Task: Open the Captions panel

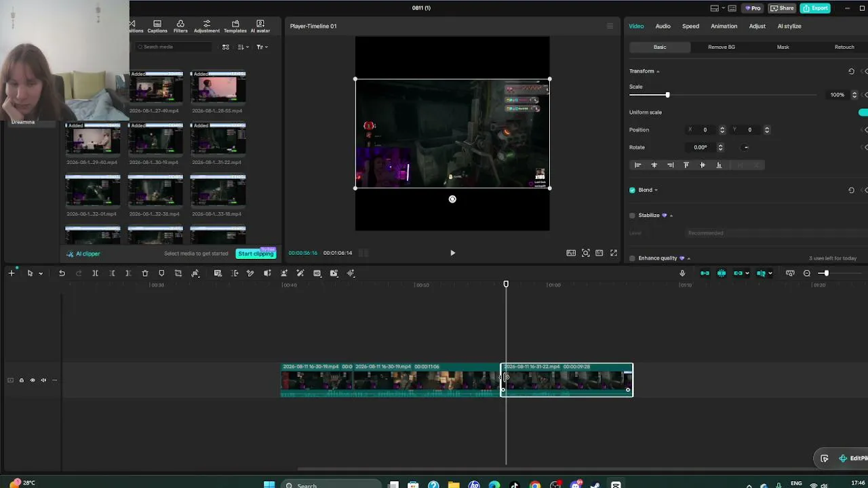Action: click(x=157, y=26)
